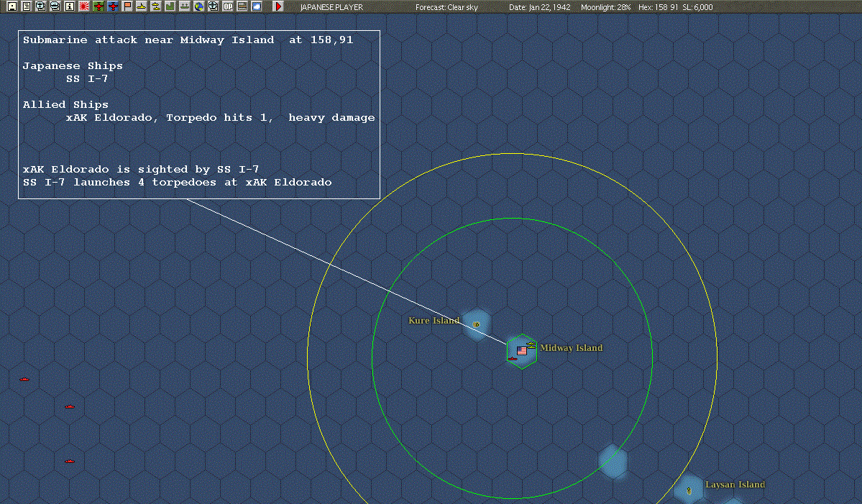Click the 'Forecast: Clear sky' status text
Image resolution: width=862 pixels, height=504 pixels.
[x=446, y=7]
